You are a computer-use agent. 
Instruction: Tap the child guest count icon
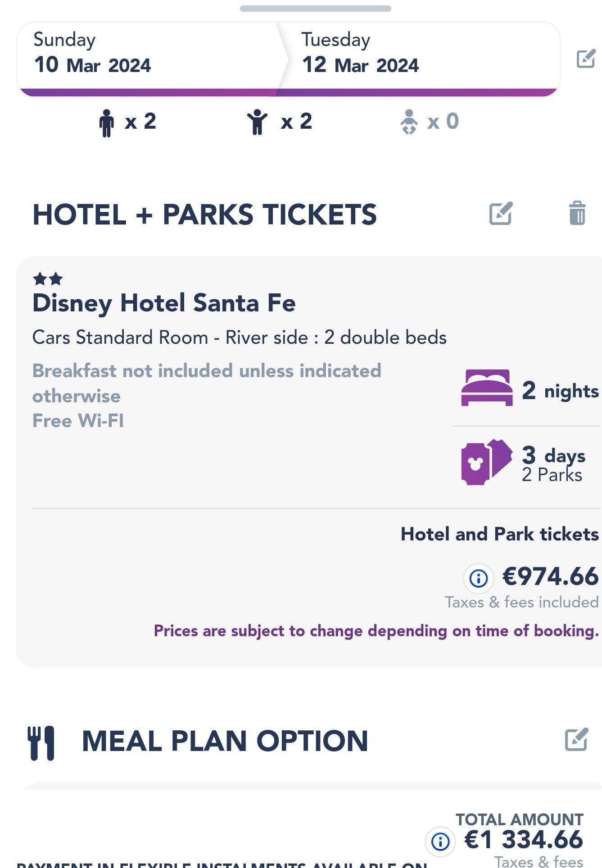pyautogui.click(x=257, y=122)
